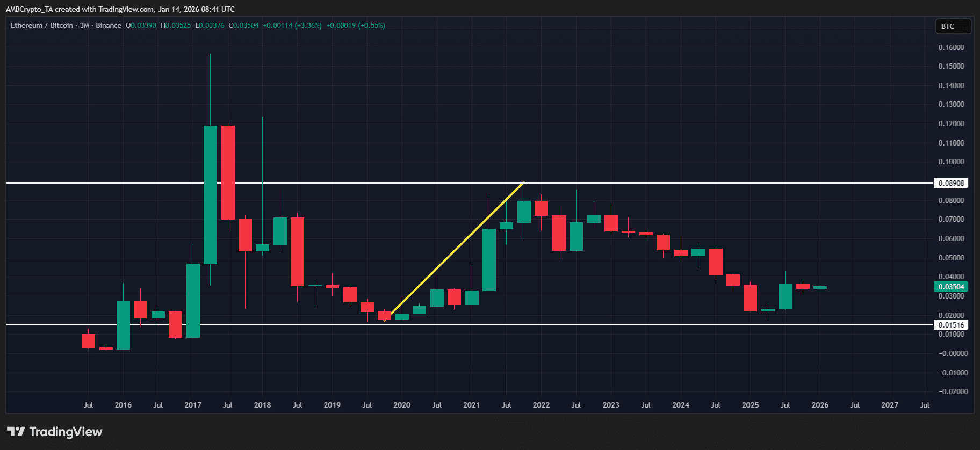Click the green 0.03504 current price tag
Screen dimensions: 980x450
950,287
